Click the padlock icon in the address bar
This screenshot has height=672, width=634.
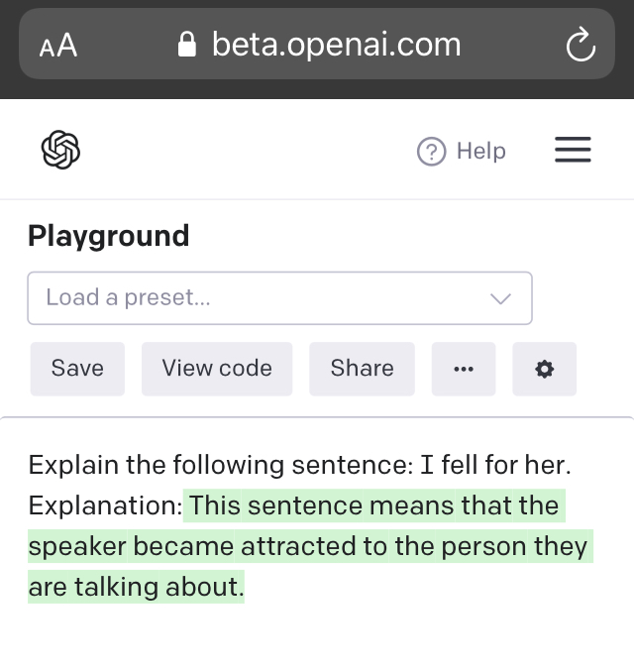pyautogui.click(x=186, y=45)
